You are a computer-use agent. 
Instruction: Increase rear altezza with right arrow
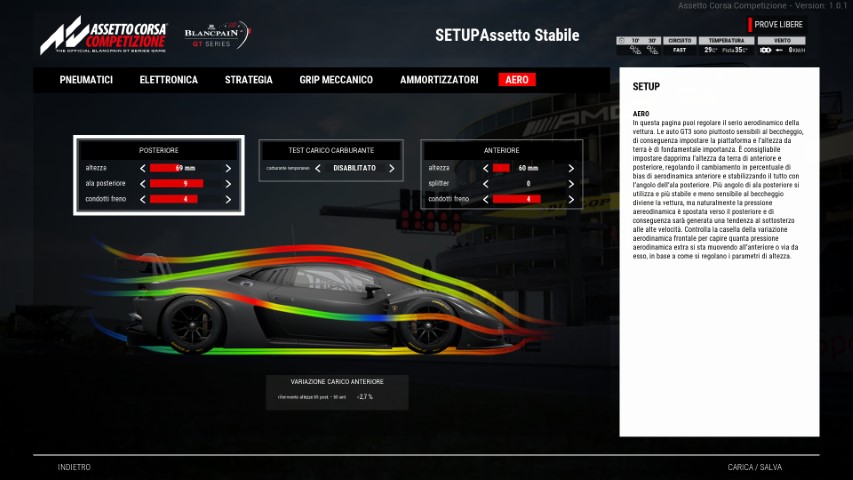point(228,168)
